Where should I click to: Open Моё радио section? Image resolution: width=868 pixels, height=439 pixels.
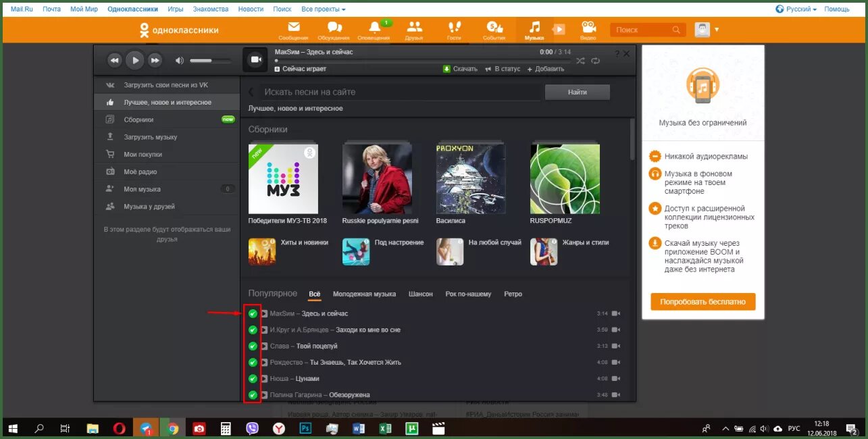167,172
